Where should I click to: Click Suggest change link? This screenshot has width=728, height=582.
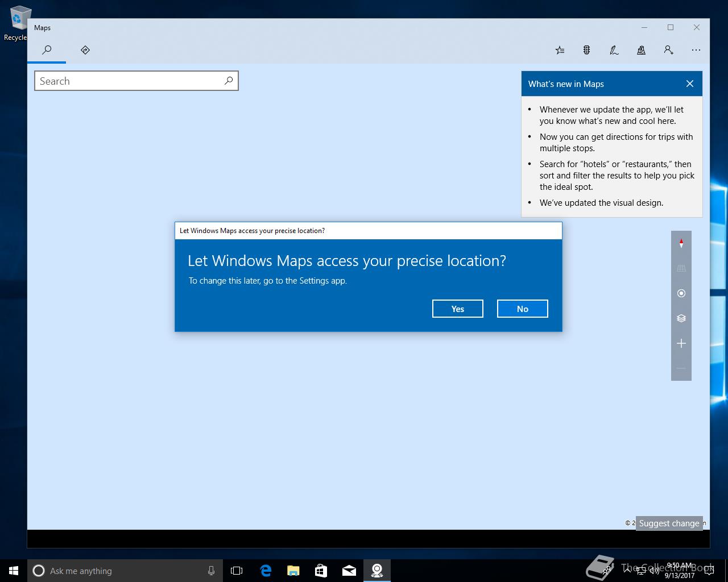click(x=669, y=523)
